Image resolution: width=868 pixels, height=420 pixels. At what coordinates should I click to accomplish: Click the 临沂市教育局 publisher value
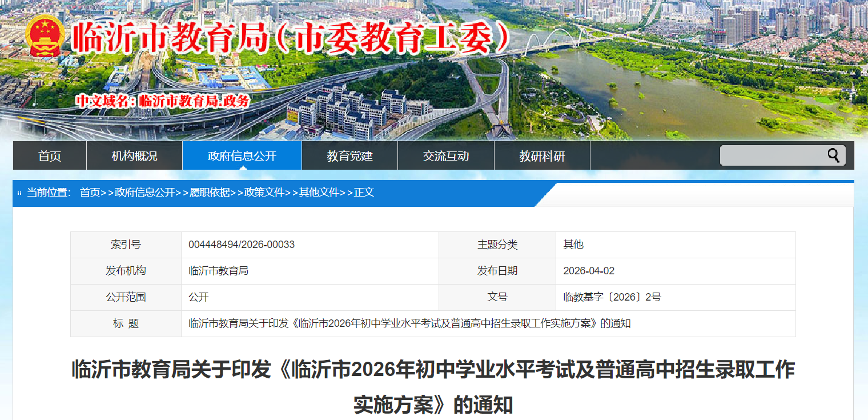coord(218,271)
